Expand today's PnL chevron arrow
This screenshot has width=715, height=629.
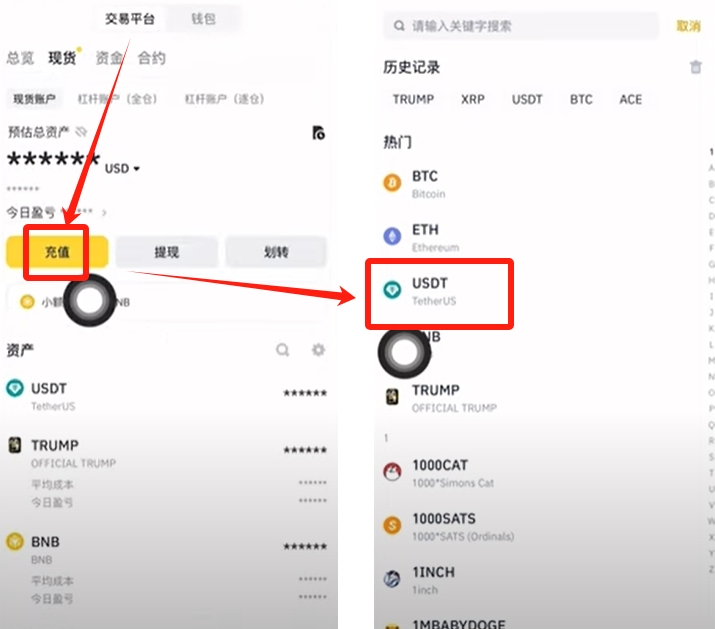(104, 213)
